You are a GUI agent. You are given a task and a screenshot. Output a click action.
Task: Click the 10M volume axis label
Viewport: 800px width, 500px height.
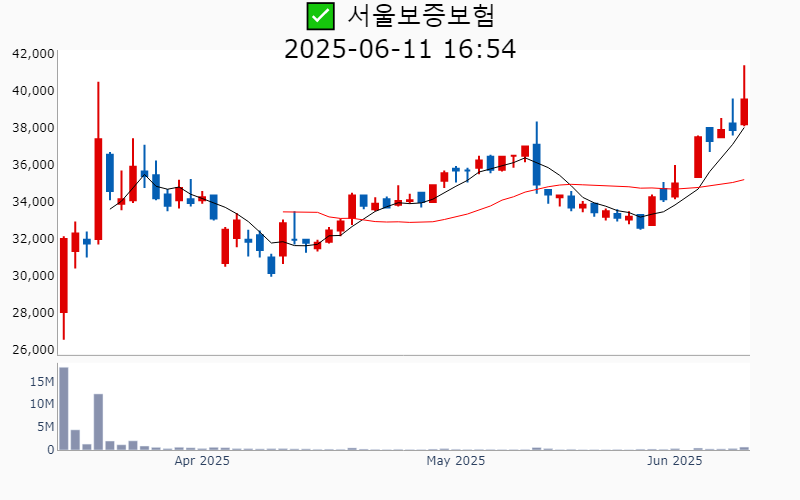(42, 404)
